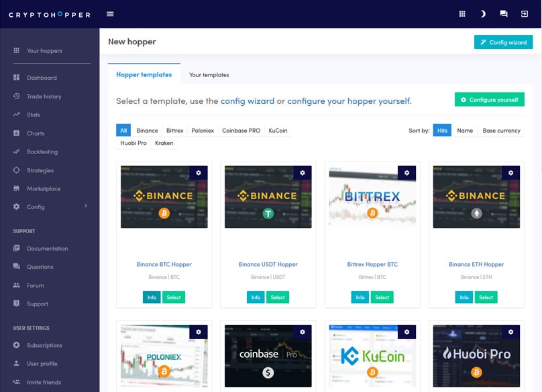The height and width of the screenshot is (392, 542).
Task: Click the KuCoin template thumbnail
Action: tap(372, 355)
